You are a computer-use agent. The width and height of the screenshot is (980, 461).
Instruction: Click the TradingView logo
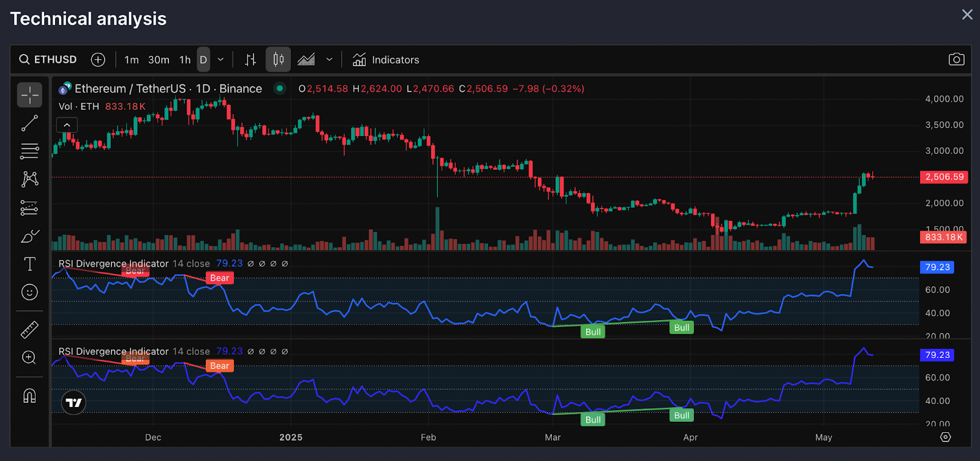point(74,403)
